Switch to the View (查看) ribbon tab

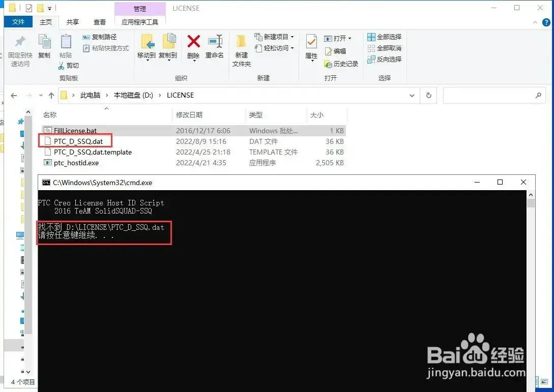pos(100,22)
